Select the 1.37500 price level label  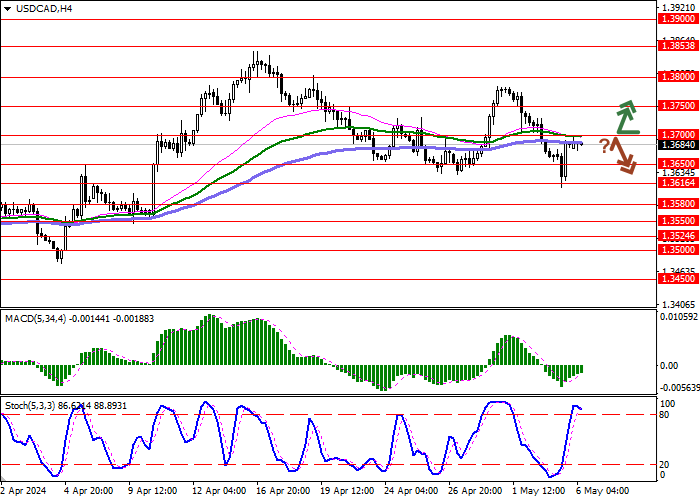point(679,106)
